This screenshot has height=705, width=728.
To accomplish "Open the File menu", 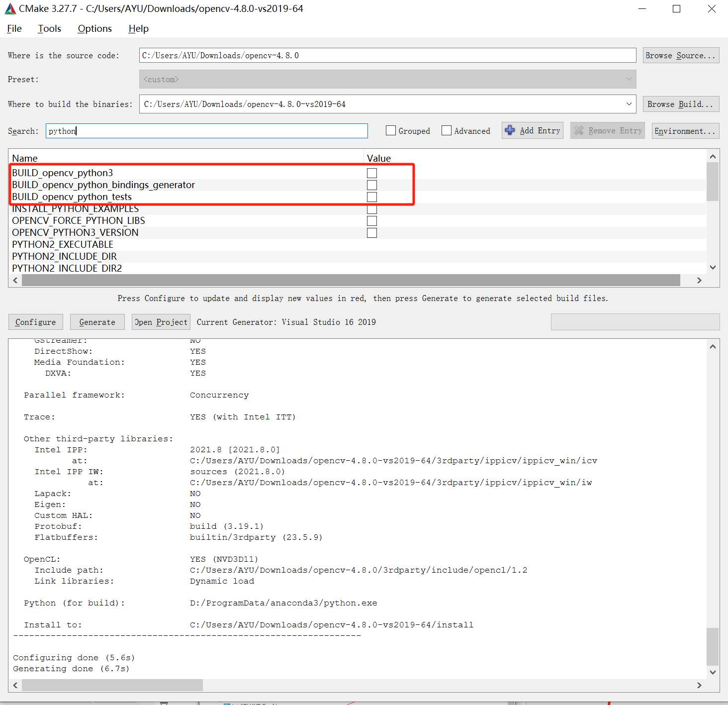I will click(14, 29).
